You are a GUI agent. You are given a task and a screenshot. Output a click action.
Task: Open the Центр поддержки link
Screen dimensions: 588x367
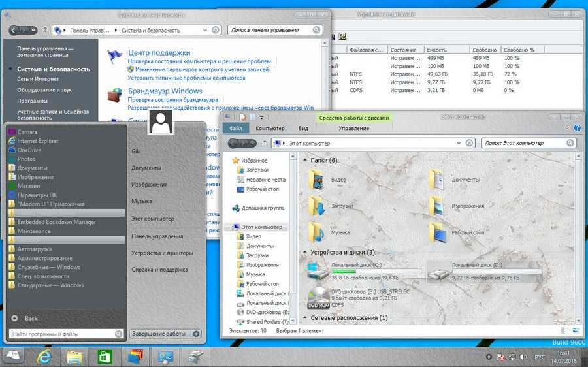159,52
